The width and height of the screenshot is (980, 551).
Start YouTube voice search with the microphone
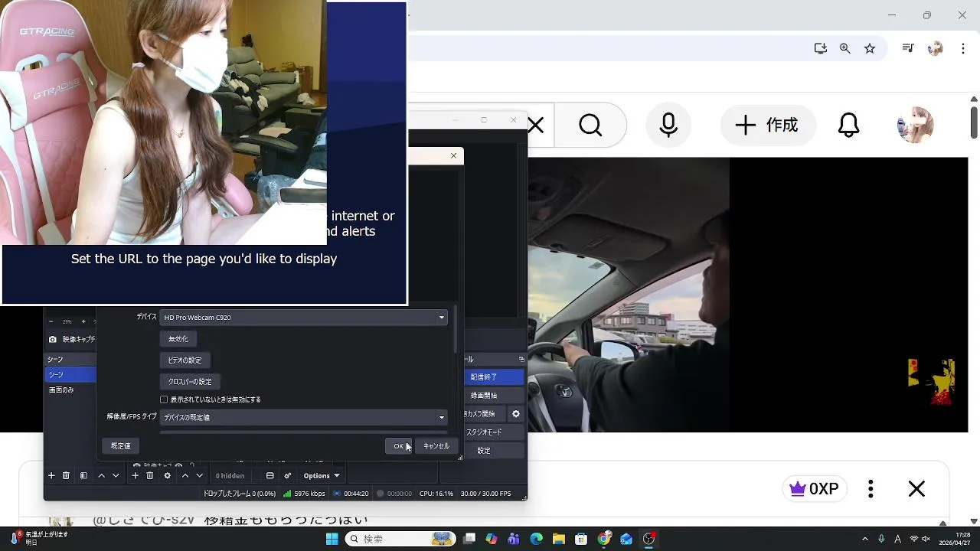point(668,125)
